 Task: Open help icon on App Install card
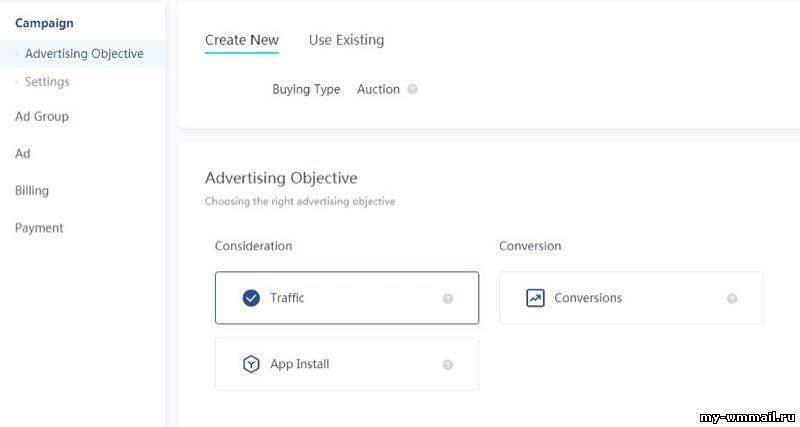448,365
